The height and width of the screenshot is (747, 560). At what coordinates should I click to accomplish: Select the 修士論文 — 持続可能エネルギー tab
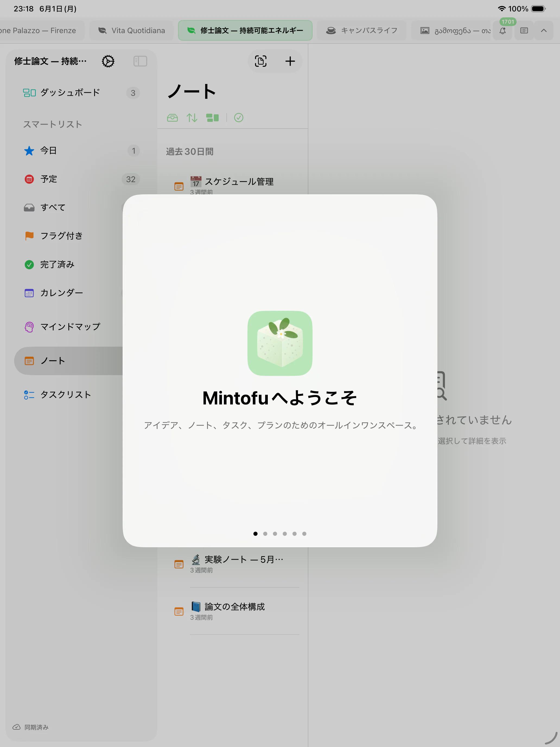pos(245,30)
